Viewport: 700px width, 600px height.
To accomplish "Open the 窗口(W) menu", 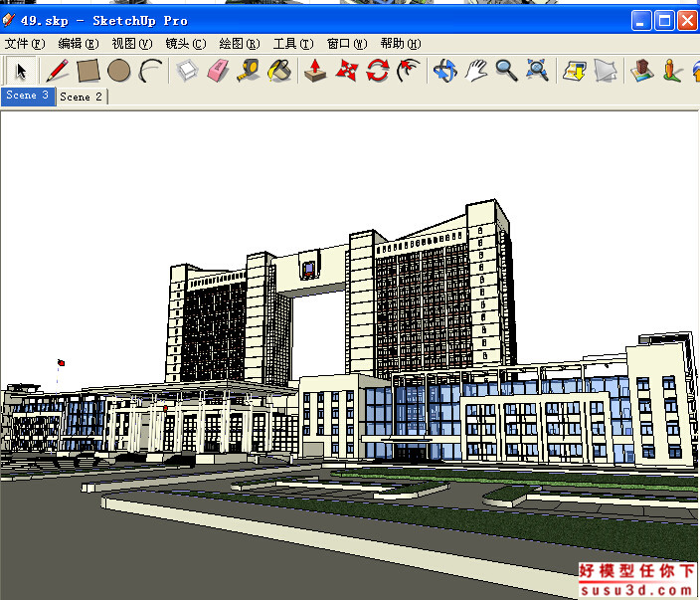I will [x=347, y=44].
